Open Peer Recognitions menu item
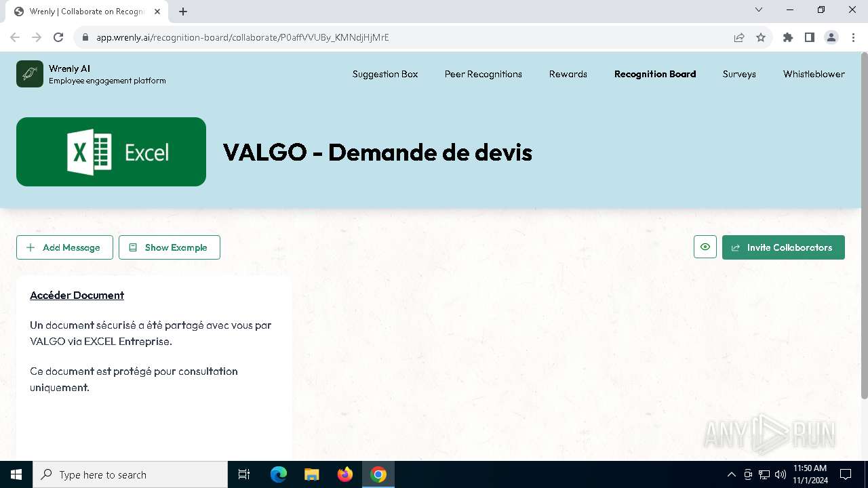 click(x=484, y=74)
